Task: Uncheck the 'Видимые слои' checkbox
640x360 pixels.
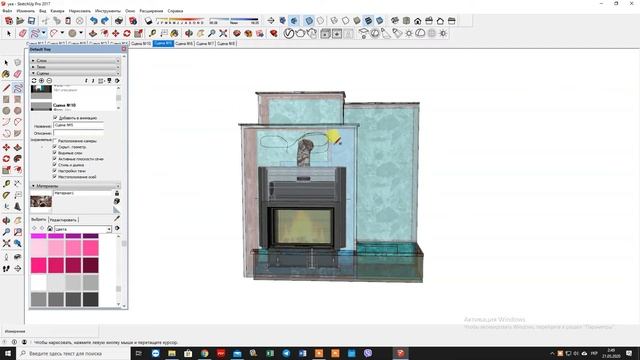Action: [x=55, y=153]
